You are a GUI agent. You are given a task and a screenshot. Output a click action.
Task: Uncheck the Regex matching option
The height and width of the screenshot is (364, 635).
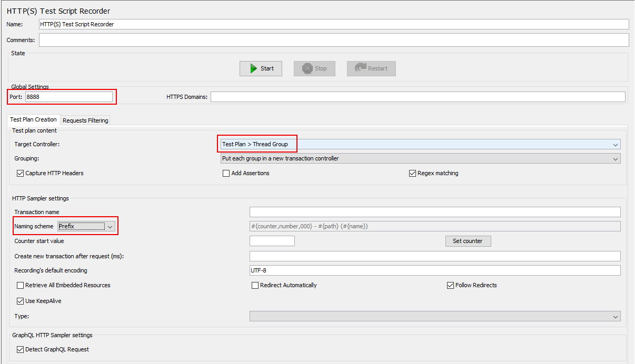pos(413,173)
